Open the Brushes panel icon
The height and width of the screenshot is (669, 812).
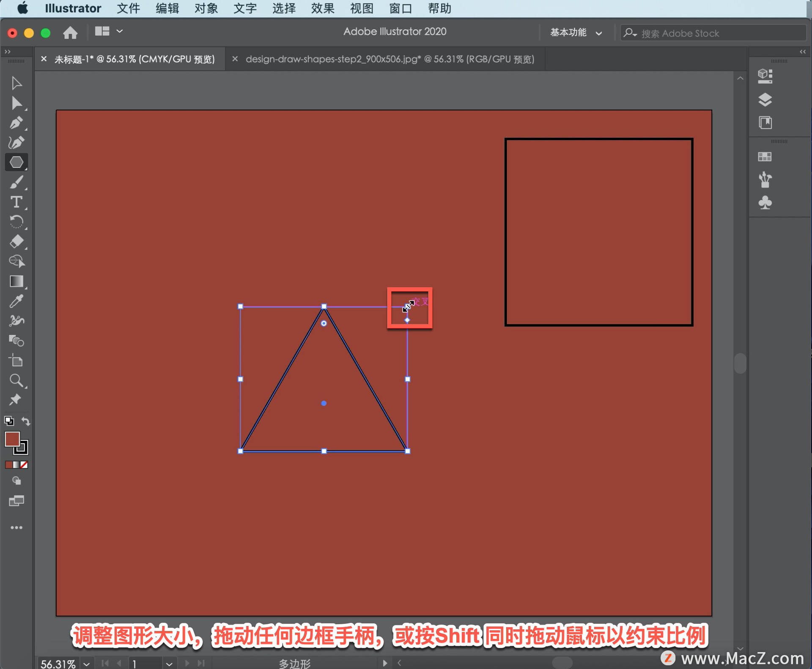click(765, 180)
